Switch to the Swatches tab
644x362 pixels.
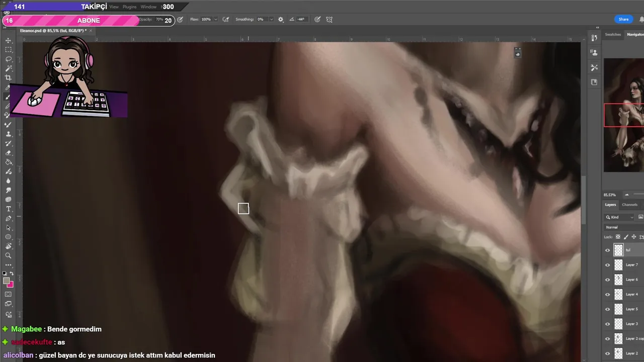[x=613, y=34]
